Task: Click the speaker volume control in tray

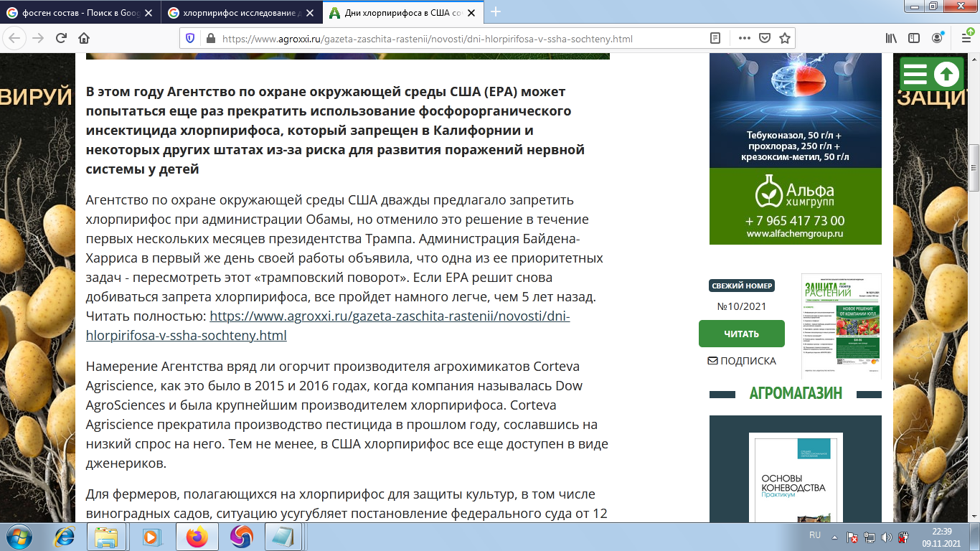Action: pyautogui.click(x=887, y=537)
